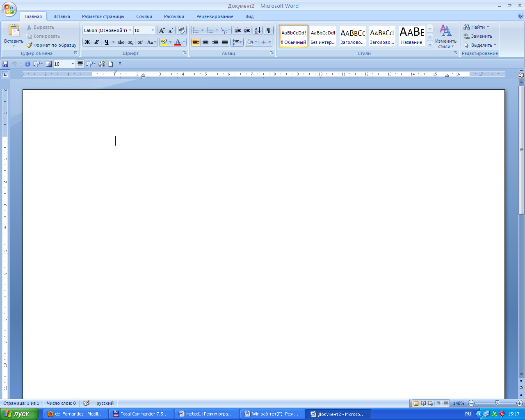Click the tab selector on ruler corner
Screen dimensions: 525x420
tap(5, 74)
